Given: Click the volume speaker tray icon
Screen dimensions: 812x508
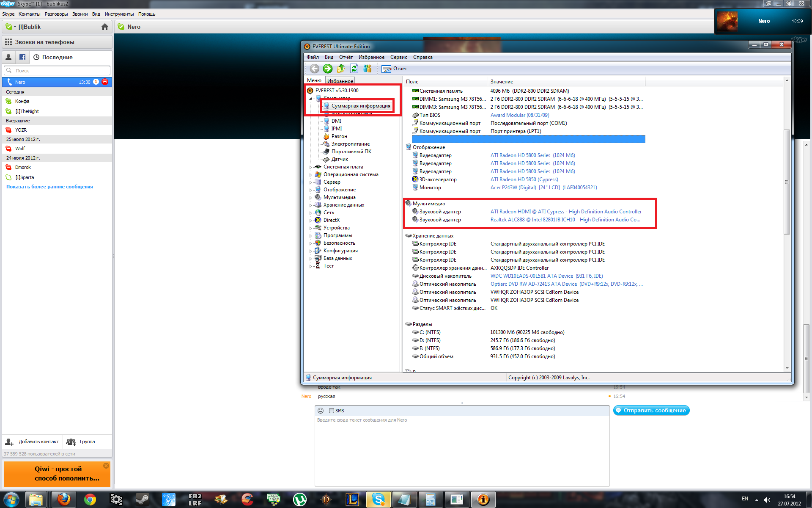Looking at the screenshot, I should (x=767, y=500).
